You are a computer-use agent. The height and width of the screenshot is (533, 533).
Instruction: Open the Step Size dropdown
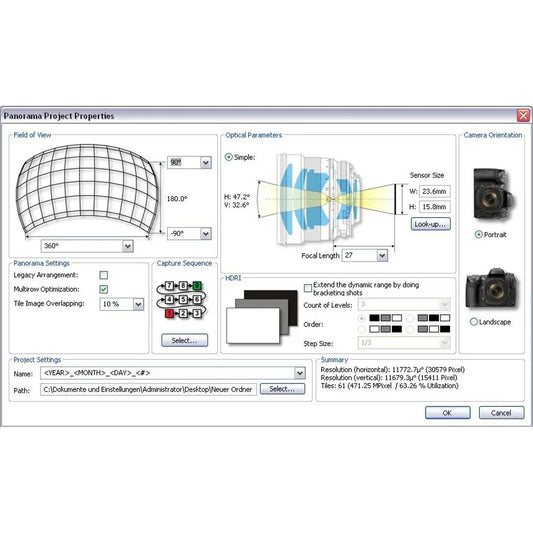click(445, 343)
